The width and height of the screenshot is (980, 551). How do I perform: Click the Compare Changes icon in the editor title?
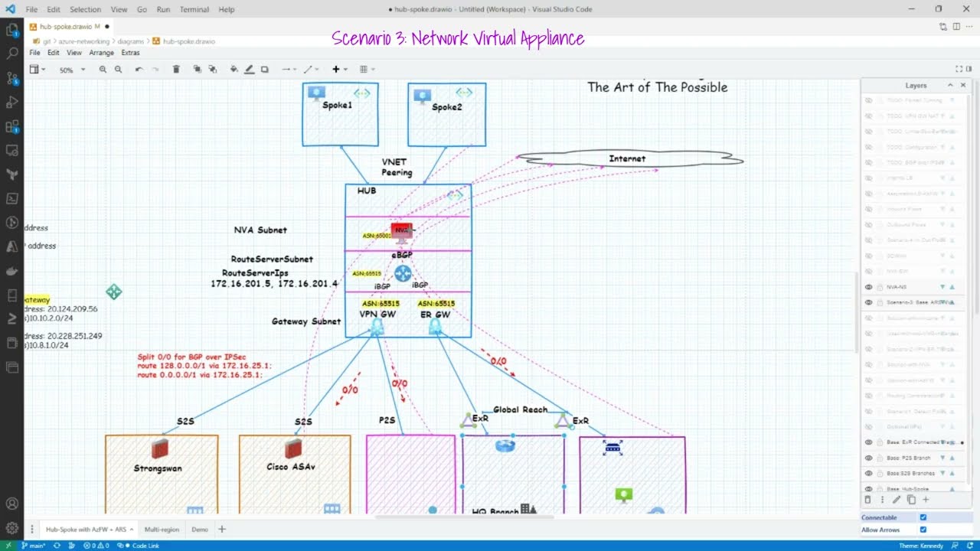[943, 27]
